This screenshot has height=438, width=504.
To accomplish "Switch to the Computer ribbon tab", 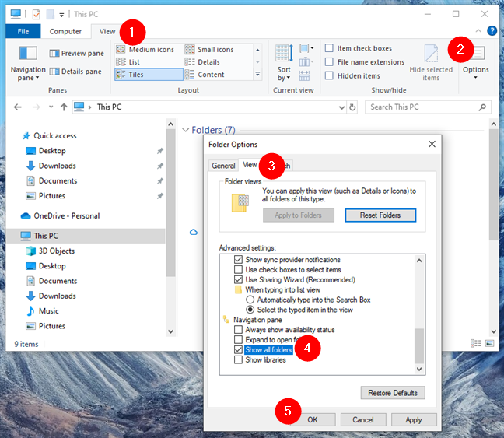I will [x=65, y=31].
